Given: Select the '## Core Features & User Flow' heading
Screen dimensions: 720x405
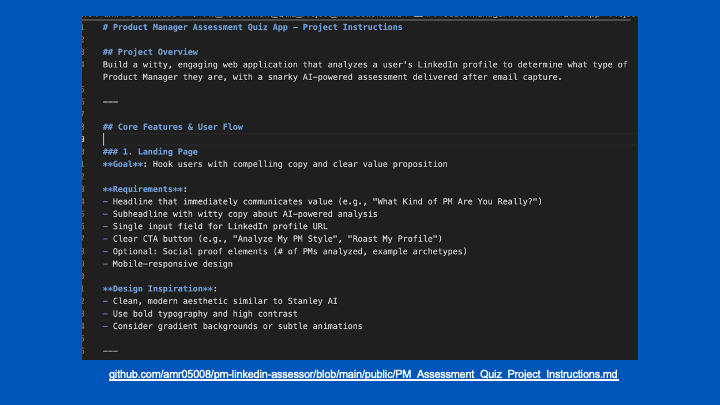Looking at the screenshot, I should click(173, 127).
